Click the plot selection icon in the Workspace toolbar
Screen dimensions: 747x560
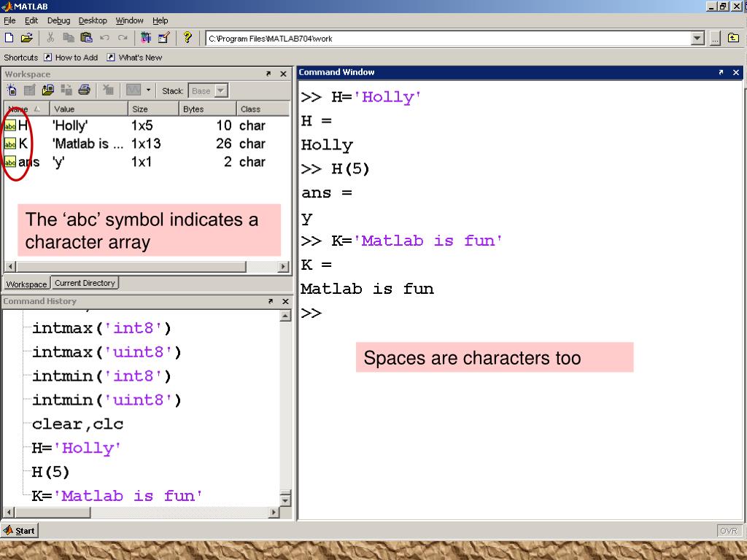133,90
